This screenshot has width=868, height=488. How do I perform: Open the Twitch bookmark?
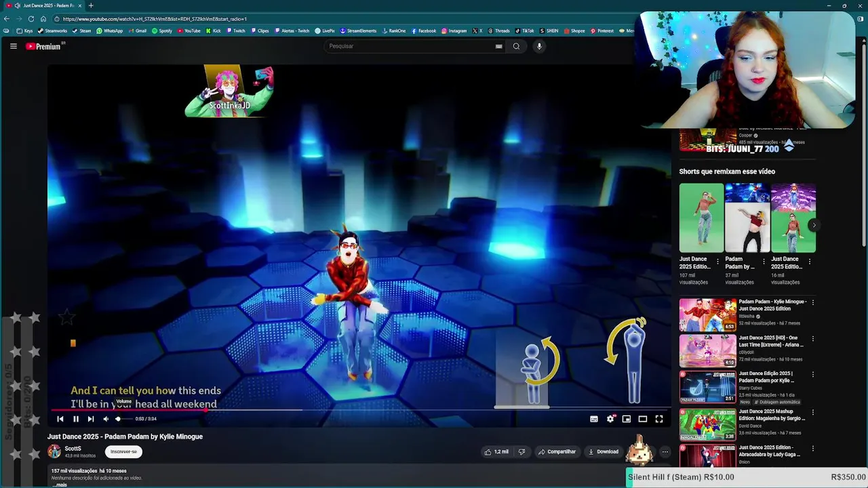pos(235,30)
